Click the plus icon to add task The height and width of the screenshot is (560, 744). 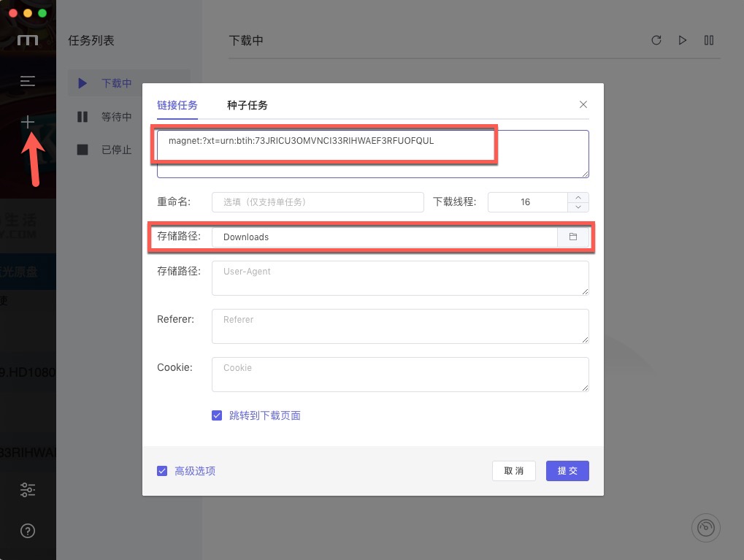click(28, 123)
